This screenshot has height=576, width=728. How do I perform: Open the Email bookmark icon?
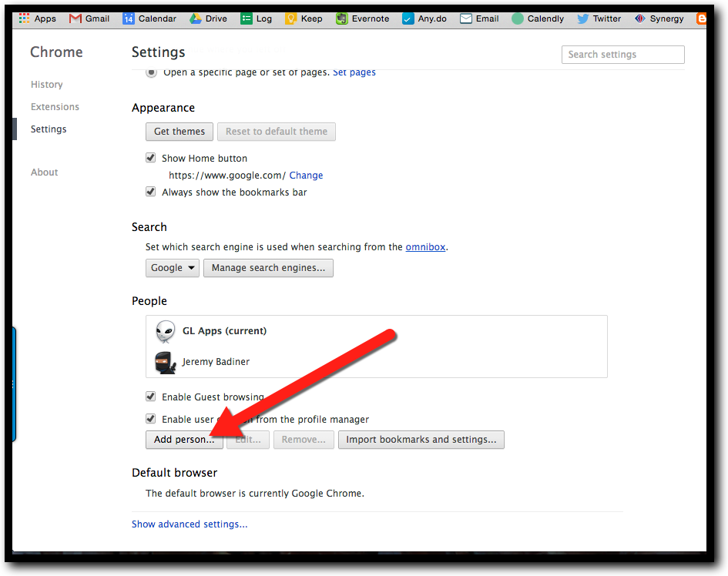tap(465, 18)
